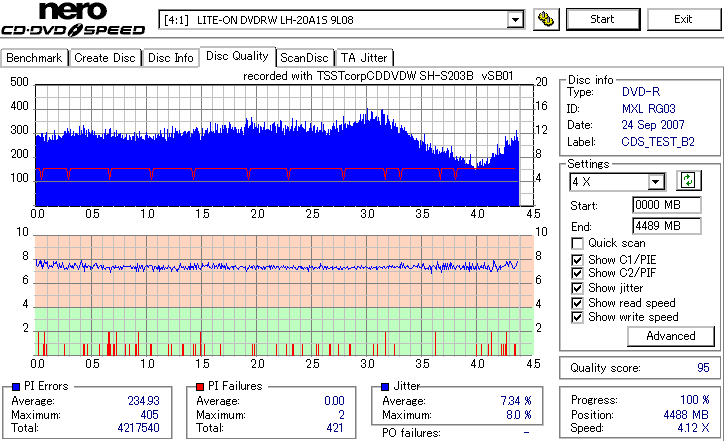Image resolution: width=724 pixels, height=441 pixels.
Task: Click PI Errors total 4217540
Action: click(x=139, y=428)
